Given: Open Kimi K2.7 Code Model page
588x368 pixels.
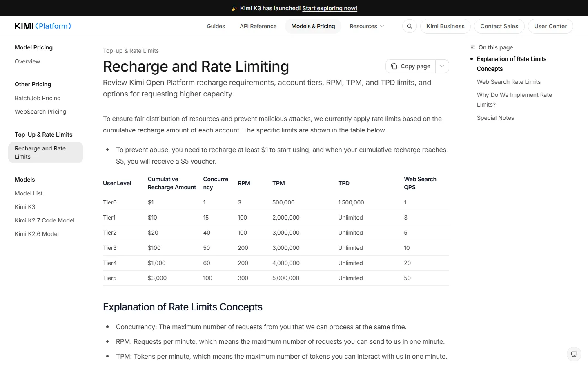Looking at the screenshot, I should (45, 220).
